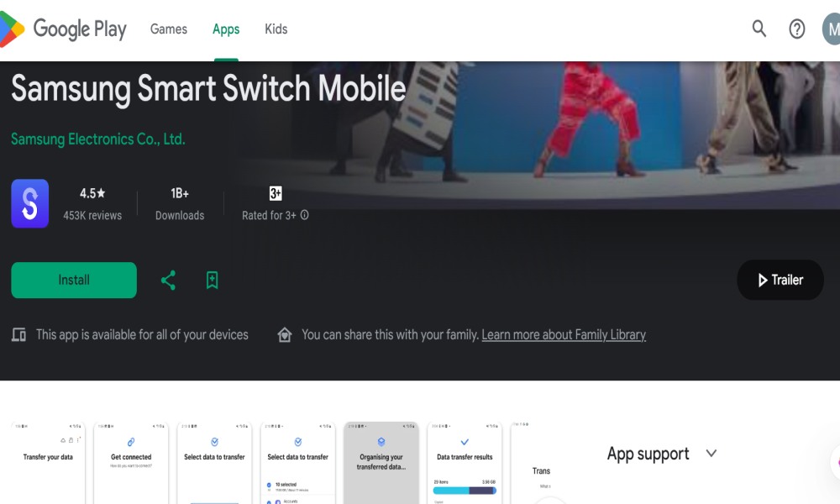Click the Smart Switch app icon
The height and width of the screenshot is (504, 840).
pyautogui.click(x=30, y=203)
